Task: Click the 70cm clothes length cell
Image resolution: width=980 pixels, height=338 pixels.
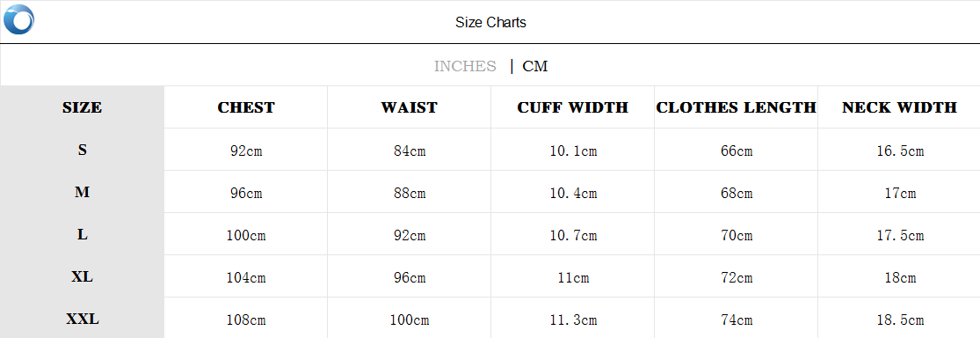Action: point(737,235)
